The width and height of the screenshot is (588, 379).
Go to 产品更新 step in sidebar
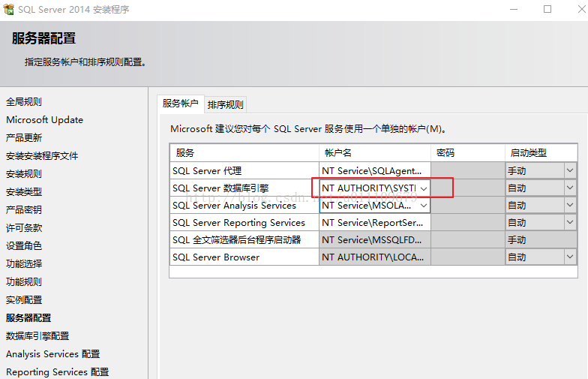(x=24, y=138)
